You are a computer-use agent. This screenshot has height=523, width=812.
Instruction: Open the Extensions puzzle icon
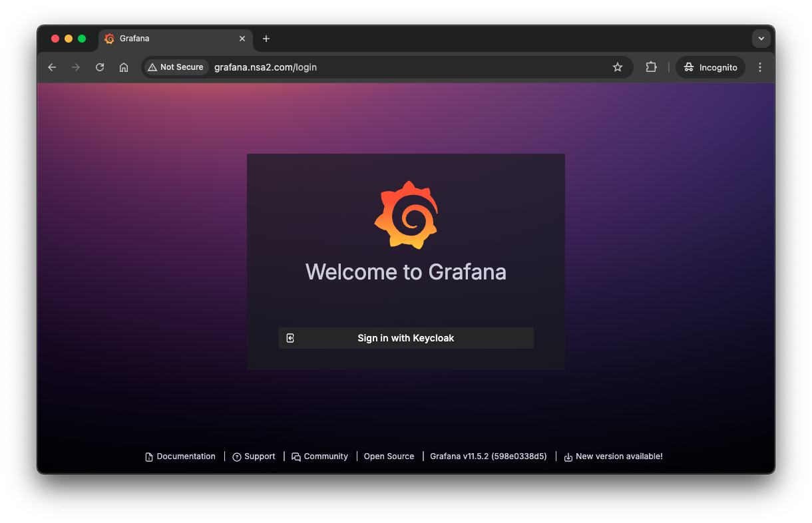tap(651, 67)
